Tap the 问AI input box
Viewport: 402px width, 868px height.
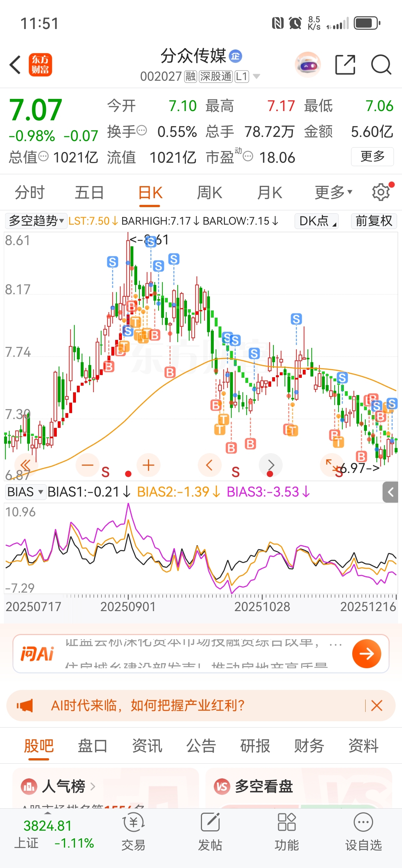[x=201, y=654]
